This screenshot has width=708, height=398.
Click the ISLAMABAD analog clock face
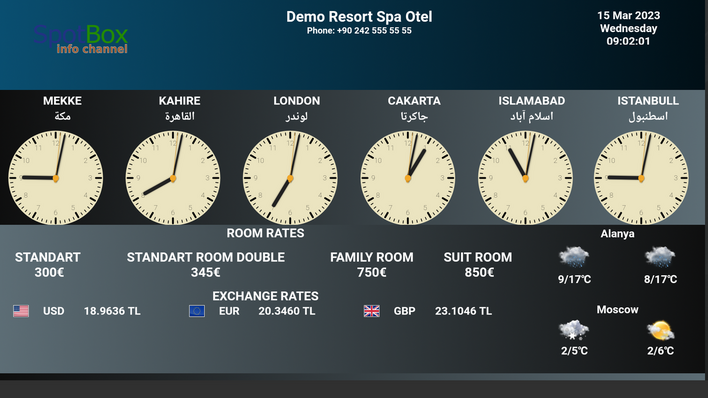pos(525,178)
